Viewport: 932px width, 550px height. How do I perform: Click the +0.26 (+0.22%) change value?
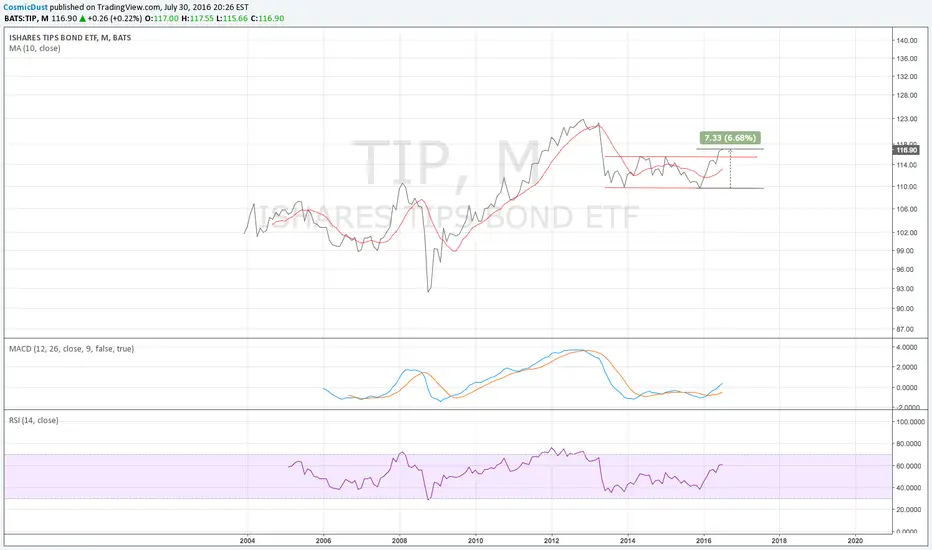[x=115, y=18]
